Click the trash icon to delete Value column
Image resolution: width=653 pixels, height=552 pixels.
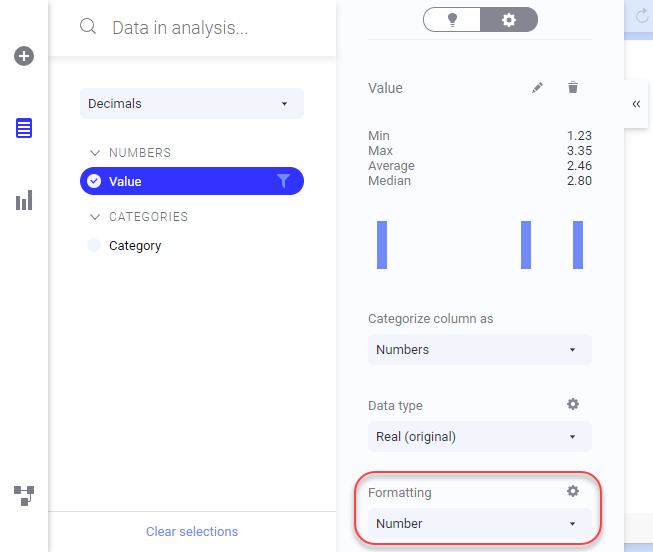click(573, 88)
